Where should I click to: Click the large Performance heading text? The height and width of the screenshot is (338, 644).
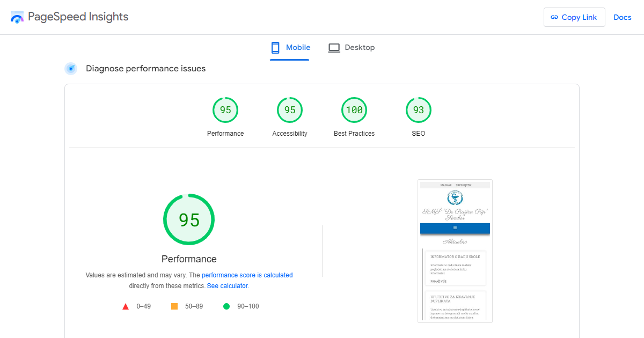pyautogui.click(x=189, y=259)
